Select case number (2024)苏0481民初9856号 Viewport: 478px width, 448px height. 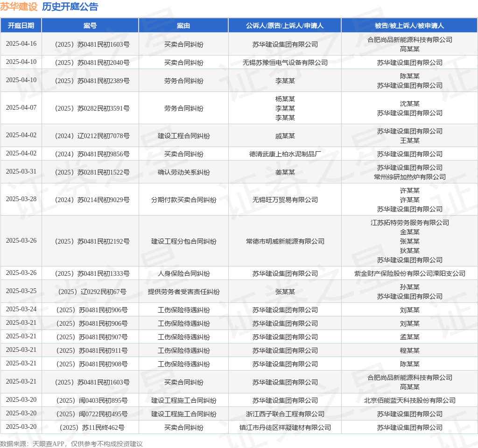click(x=92, y=154)
